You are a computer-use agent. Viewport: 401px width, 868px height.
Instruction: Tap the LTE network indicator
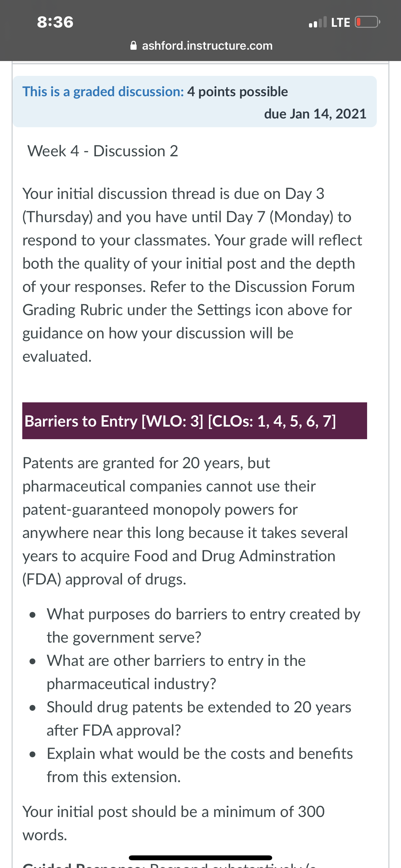[340, 23]
